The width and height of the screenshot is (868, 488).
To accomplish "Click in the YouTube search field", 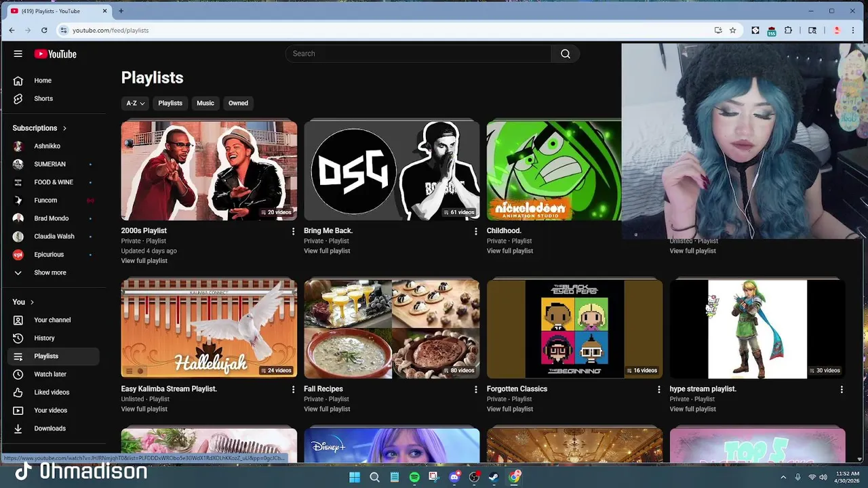I will (x=418, y=54).
